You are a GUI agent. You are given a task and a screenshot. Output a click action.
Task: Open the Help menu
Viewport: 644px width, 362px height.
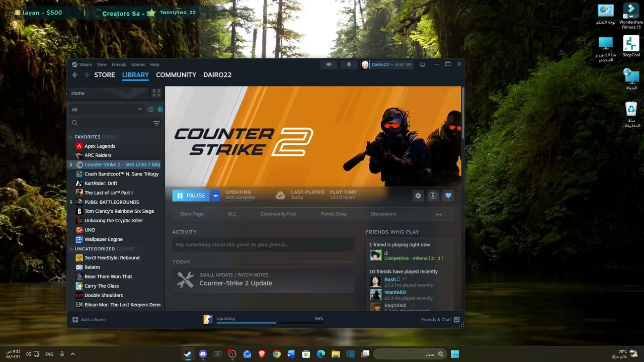click(154, 64)
